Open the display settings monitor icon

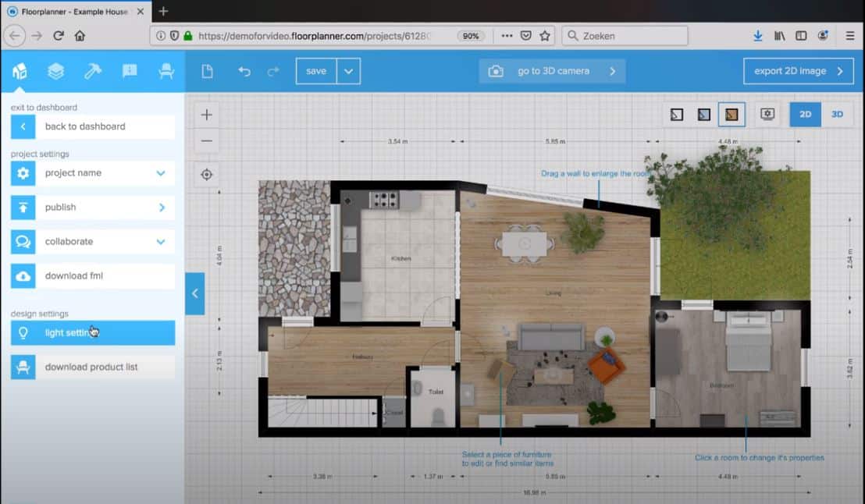[x=767, y=114]
